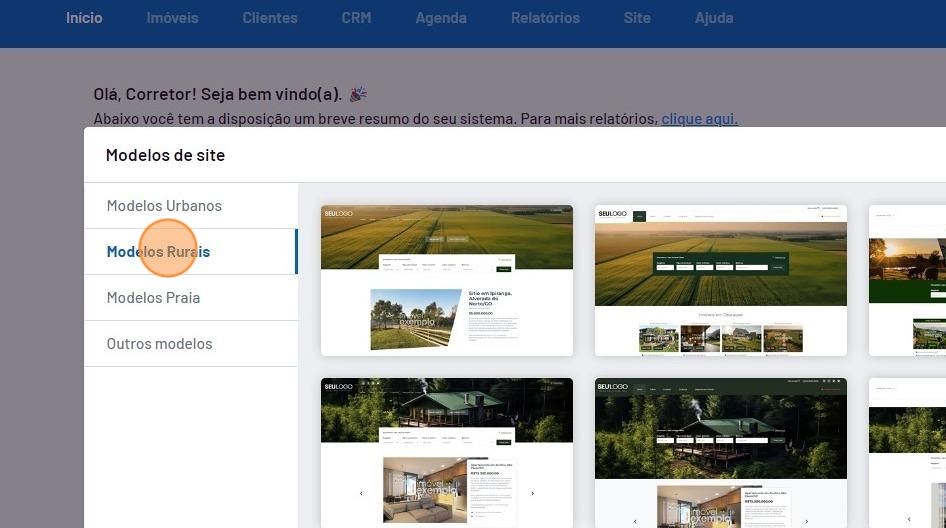This screenshot has height=528, width=946.
Task: Open the Ajuda menu
Action: click(x=714, y=18)
